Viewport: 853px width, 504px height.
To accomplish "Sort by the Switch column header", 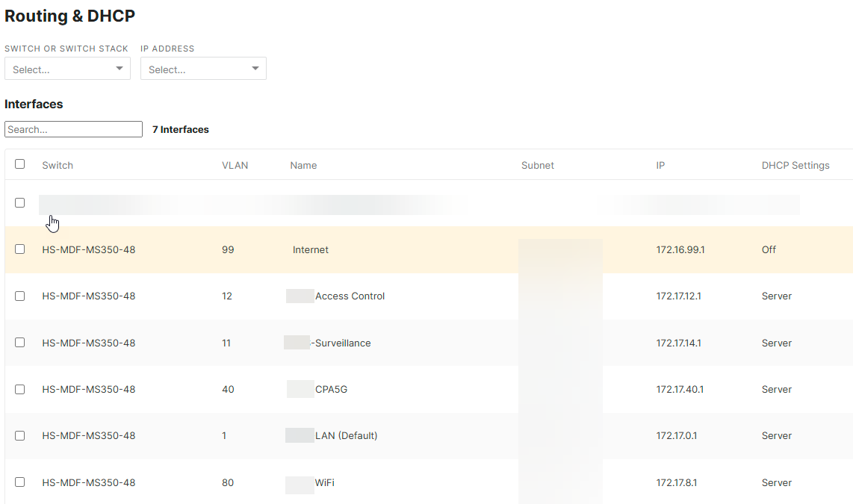I will (58, 165).
